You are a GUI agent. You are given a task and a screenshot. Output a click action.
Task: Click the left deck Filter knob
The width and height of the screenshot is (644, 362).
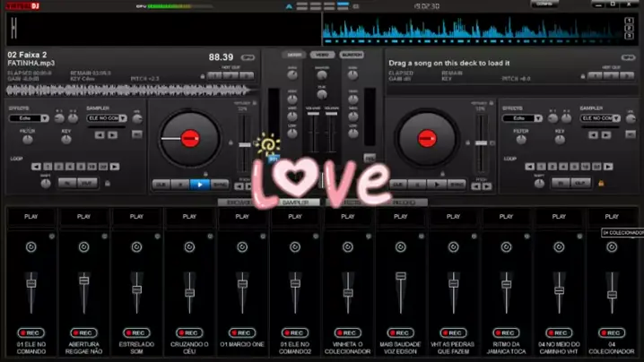[x=28, y=140]
